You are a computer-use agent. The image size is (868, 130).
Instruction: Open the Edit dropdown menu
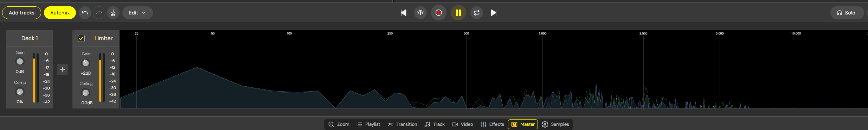137,13
